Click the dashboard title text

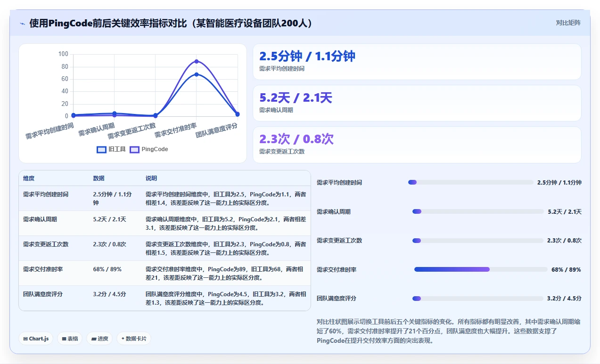[171, 23]
